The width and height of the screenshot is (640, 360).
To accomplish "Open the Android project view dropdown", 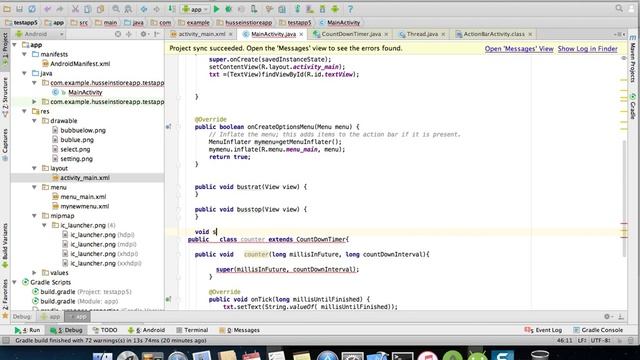I will pos(39,34).
